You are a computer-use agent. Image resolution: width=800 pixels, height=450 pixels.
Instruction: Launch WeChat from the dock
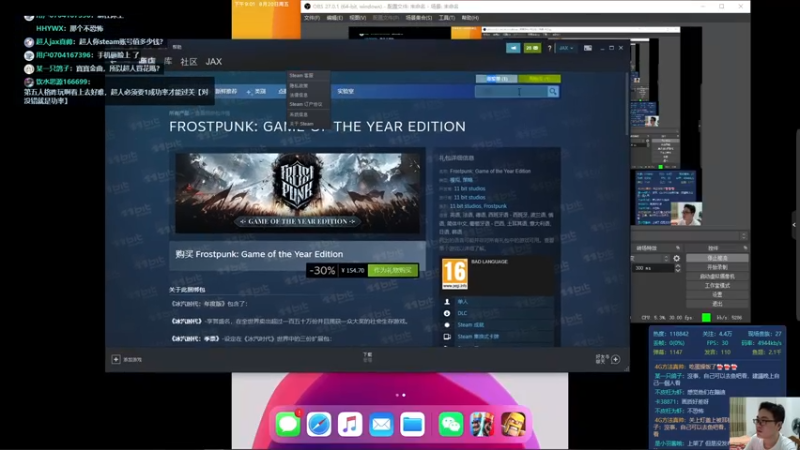tap(451, 424)
